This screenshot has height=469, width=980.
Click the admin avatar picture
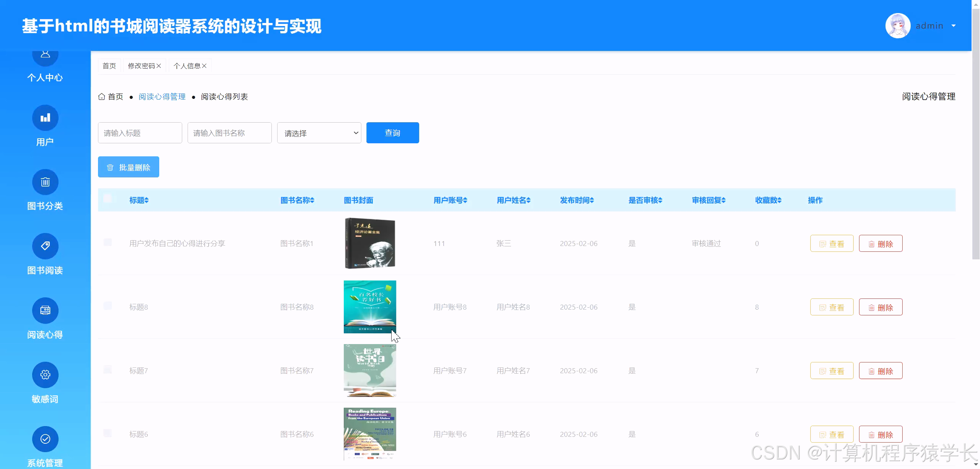898,26
